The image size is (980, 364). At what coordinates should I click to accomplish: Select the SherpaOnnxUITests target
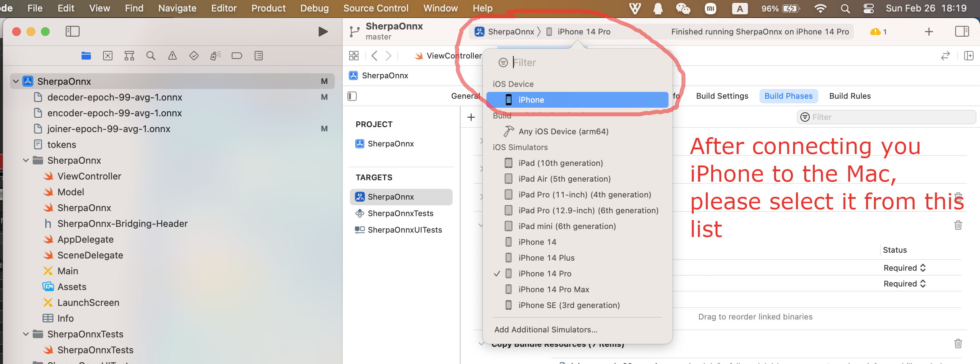(x=401, y=230)
